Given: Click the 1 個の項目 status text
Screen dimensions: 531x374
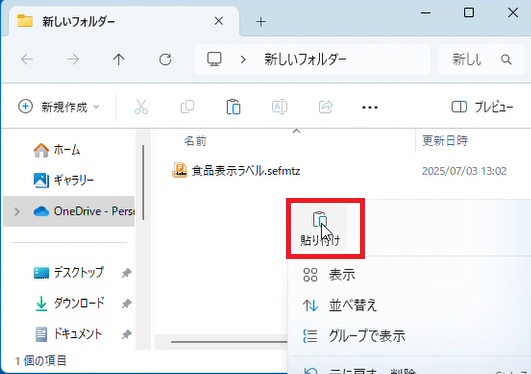Looking at the screenshot, I should [x=41, y=361].
